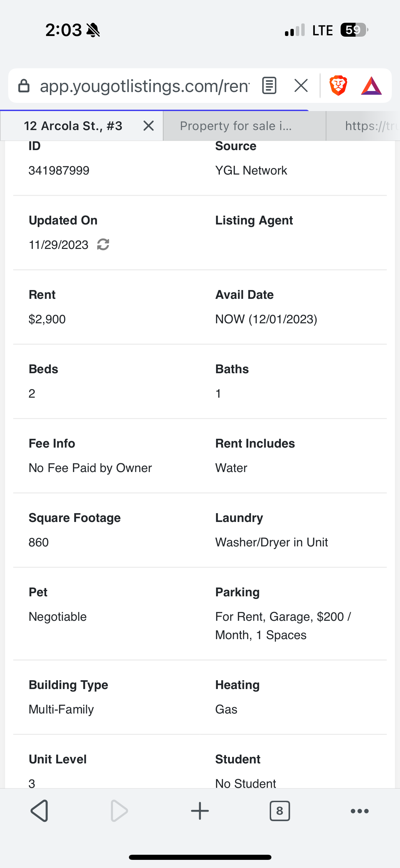Viewport: 400px width, 868px height.
Task: Close the 12 Arcola St., #3 tab
Action: 149,126
